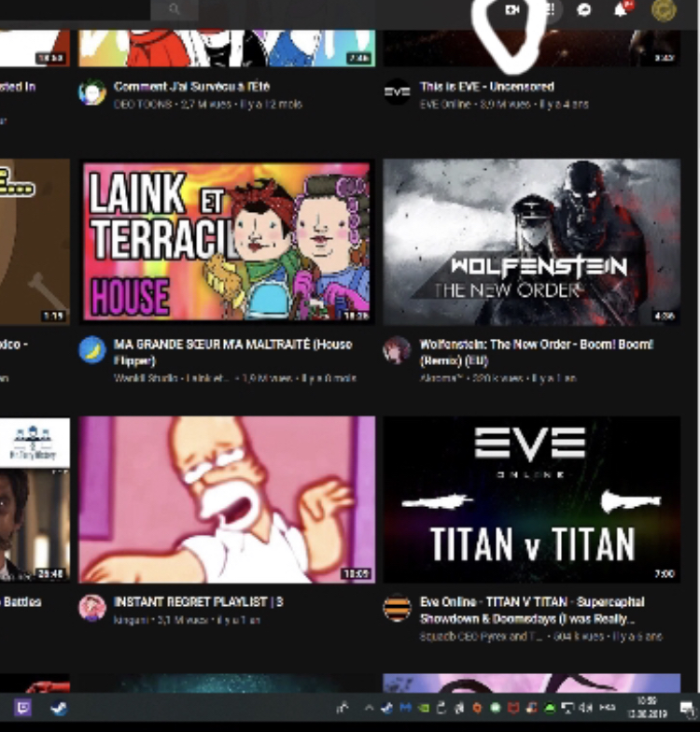
Task: Open the account avatar menu
Action: tap(664, 10)
